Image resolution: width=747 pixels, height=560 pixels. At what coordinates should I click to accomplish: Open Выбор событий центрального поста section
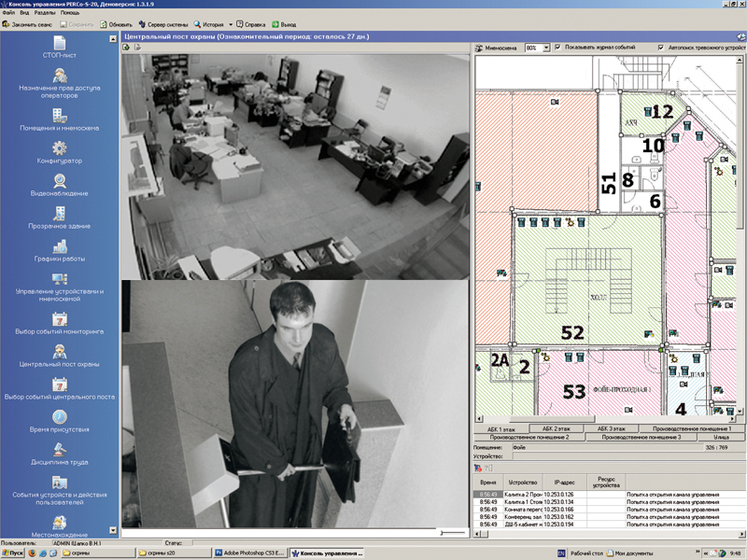(60, 388)
